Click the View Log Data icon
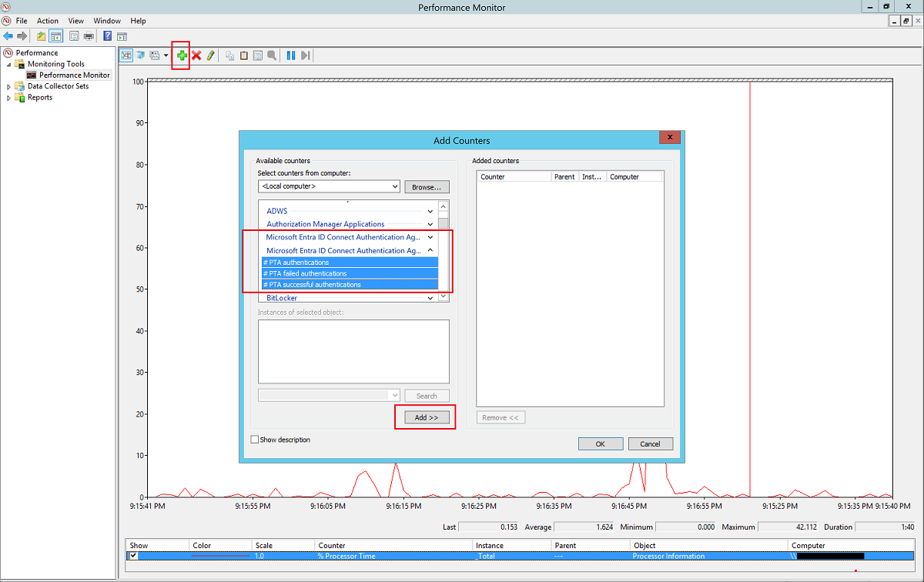This screenshot has width=924, height=582. point(140,55)
